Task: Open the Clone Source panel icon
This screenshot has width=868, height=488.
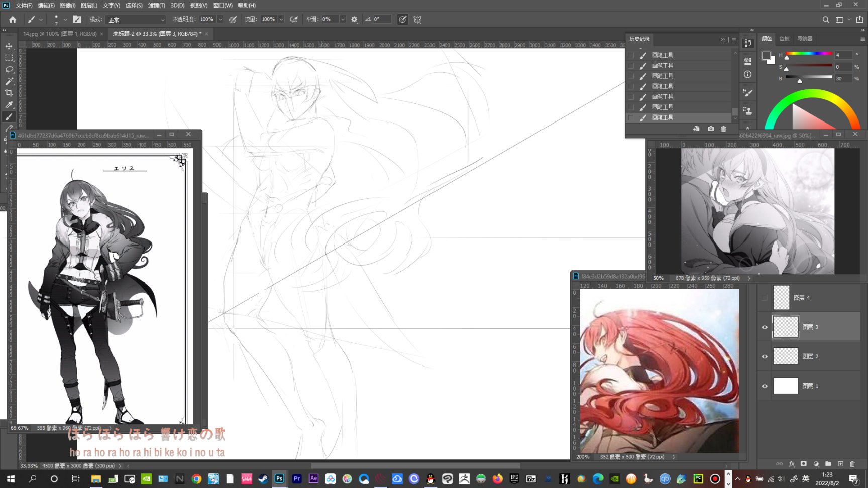Action: (748, 111)
